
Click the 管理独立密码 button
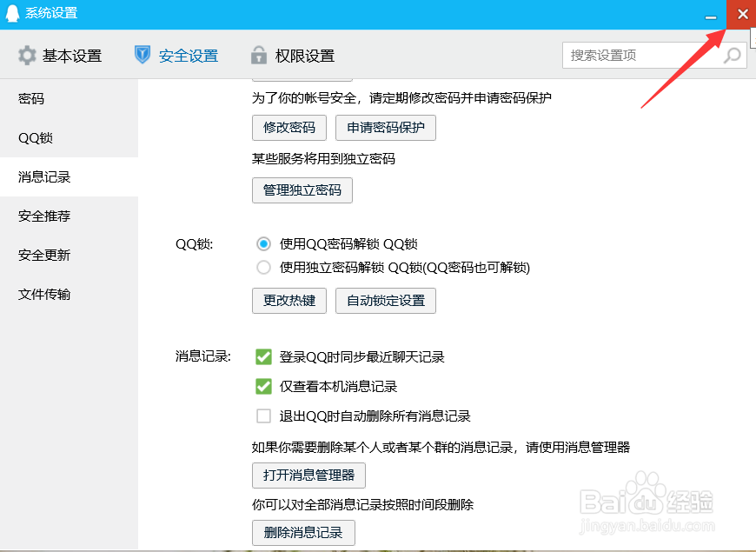tap(302, 190)
